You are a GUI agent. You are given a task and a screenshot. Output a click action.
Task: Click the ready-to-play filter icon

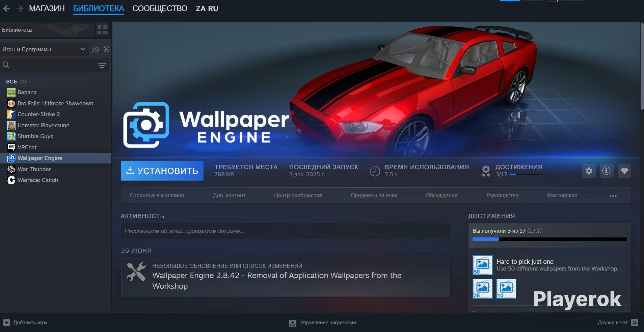(106, 49)
